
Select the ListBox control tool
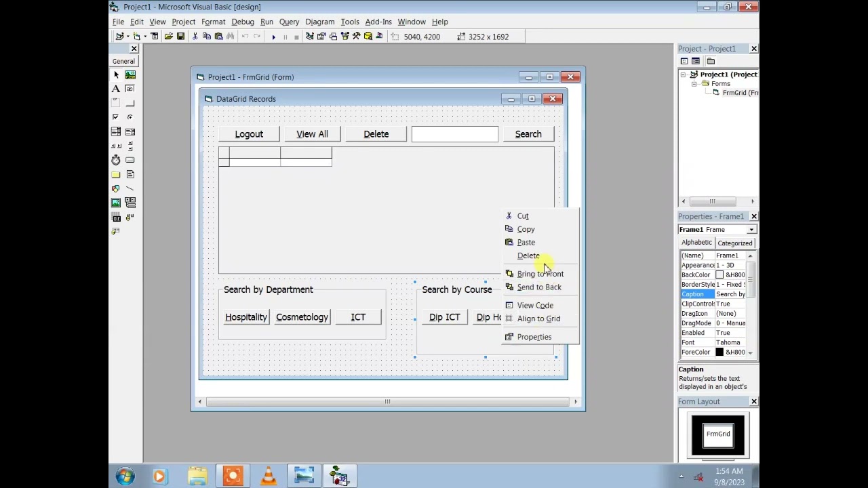pos(130,131)
